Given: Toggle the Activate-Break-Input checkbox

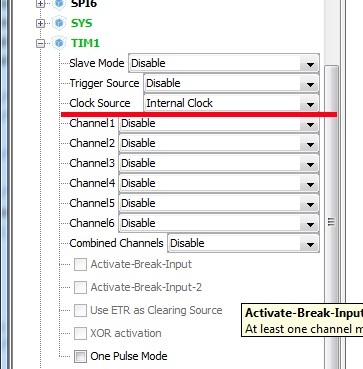Looking at the screenshot, I should [x=80, y=265].
